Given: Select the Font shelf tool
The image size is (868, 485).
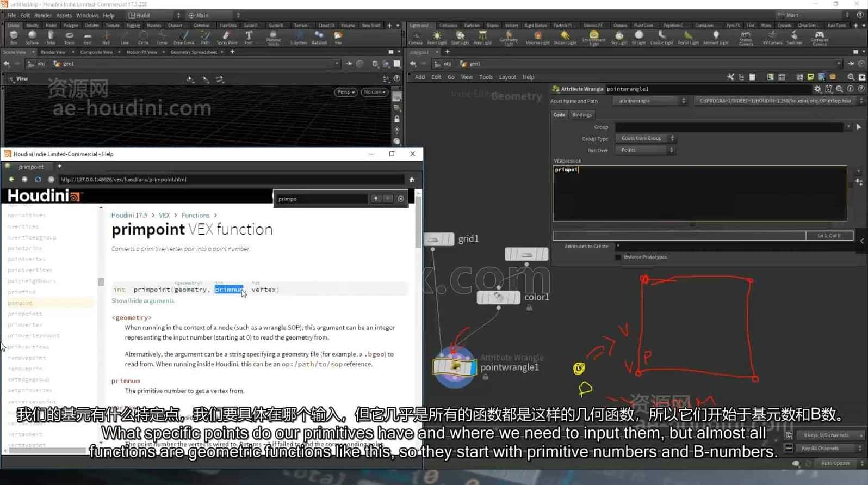Looking at the screenshot, I should 249,38.
